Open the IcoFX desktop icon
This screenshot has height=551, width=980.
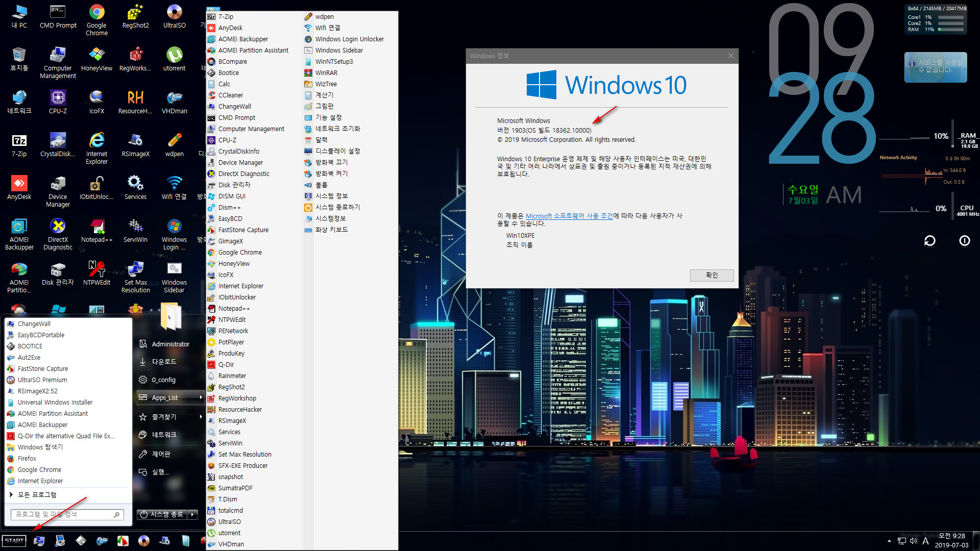click(x=96, y=103)
